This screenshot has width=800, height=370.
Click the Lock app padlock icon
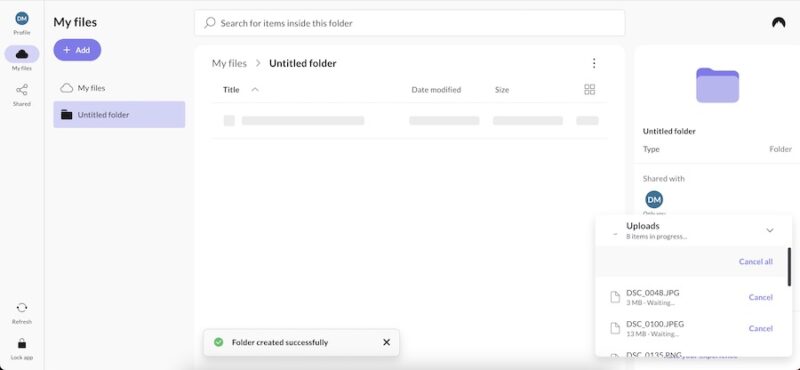22,343
